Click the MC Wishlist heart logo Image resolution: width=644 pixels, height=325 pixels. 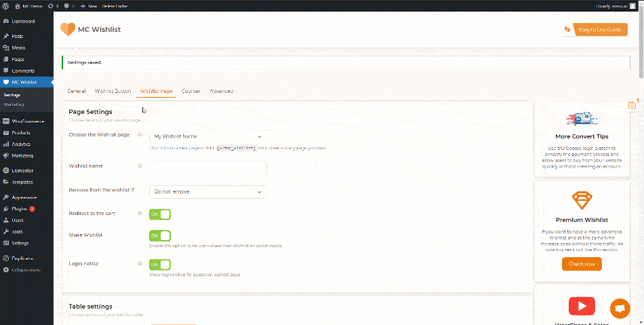click(68, 30)
